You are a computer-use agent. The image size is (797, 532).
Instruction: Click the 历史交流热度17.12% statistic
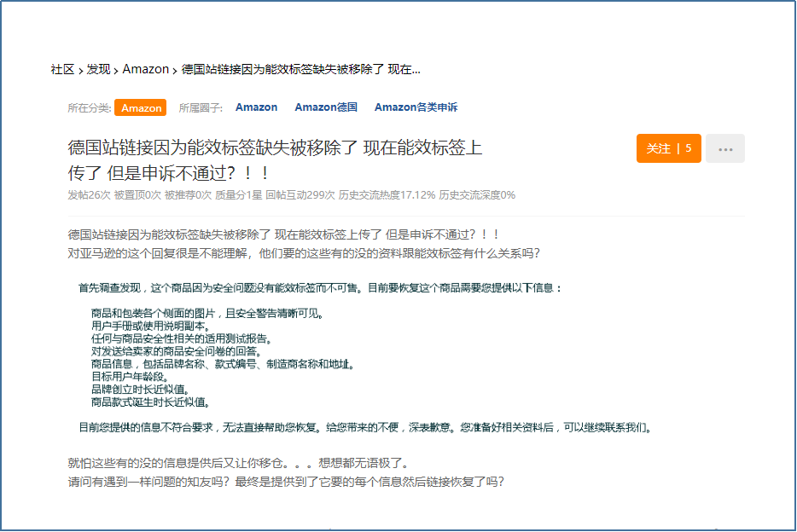(387, 195)
